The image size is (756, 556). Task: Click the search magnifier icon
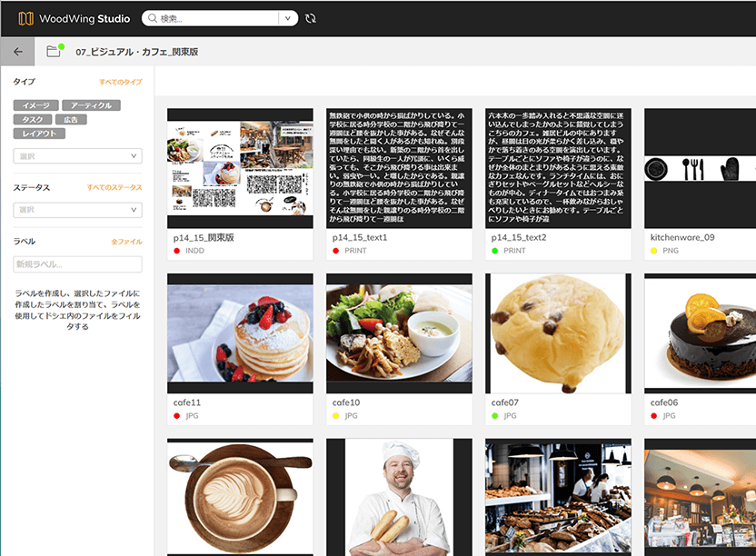(153, 18)
